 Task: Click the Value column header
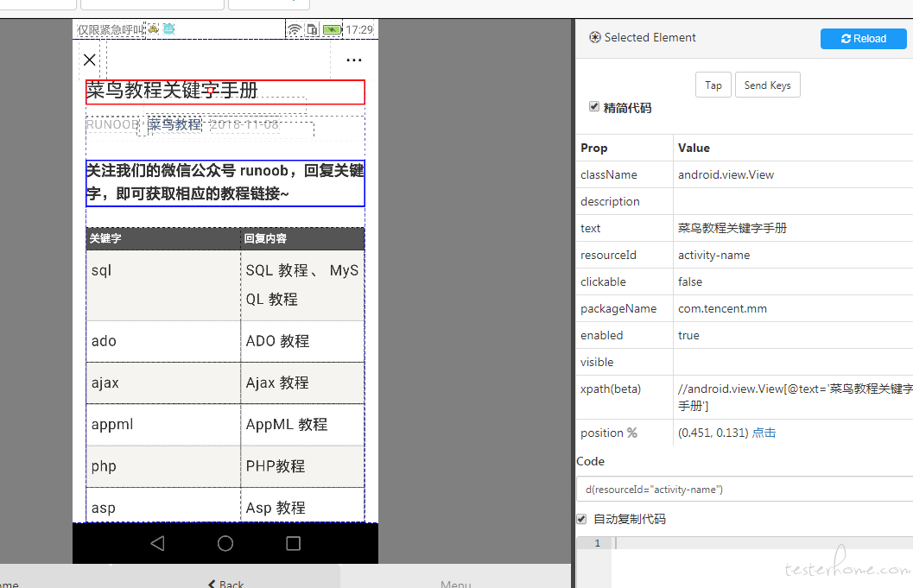(x=694, y=148)
